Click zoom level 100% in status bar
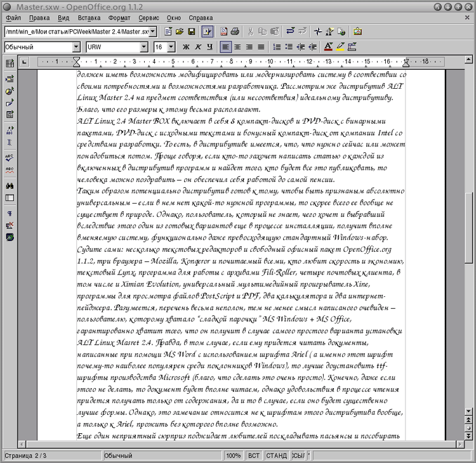 click(233, 455)
